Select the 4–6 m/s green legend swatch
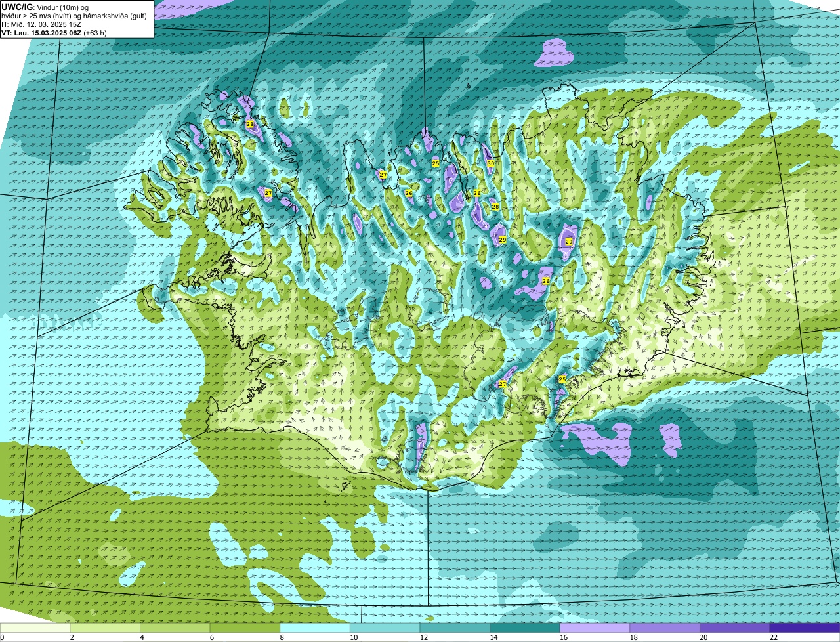The width and height of the screenshot is (840, 642). click(x=175, y=628)
